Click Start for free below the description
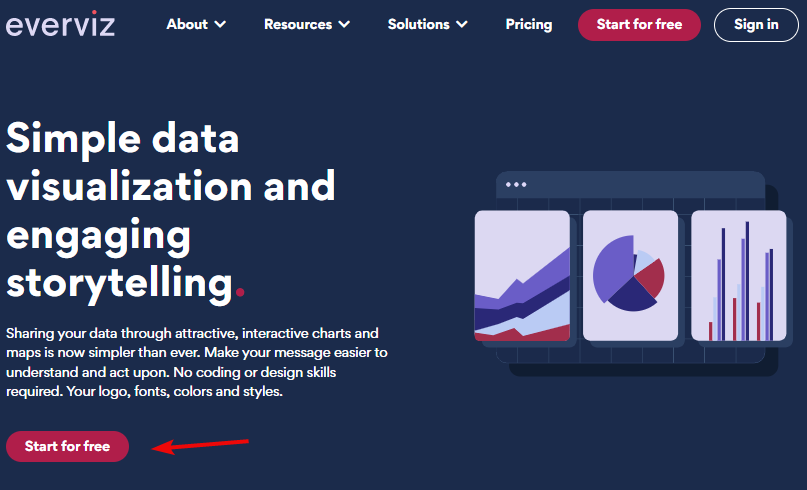807x490 pixels. pos(67,446)
